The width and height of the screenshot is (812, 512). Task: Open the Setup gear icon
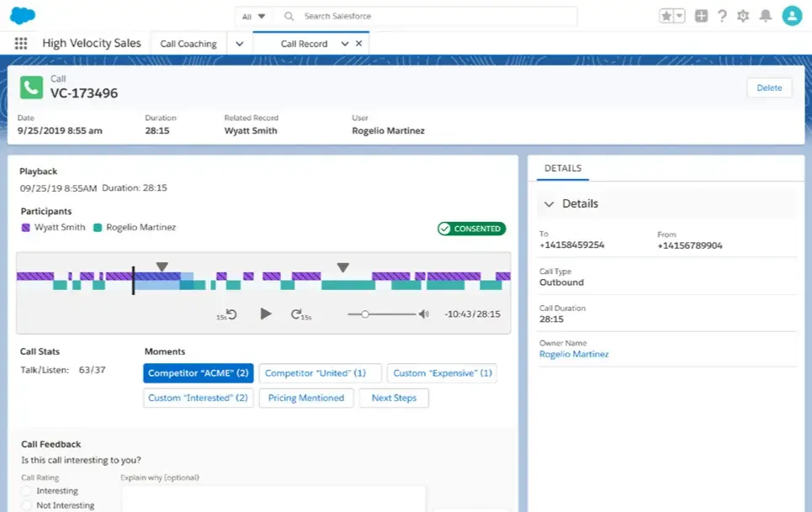coord(743,16)
